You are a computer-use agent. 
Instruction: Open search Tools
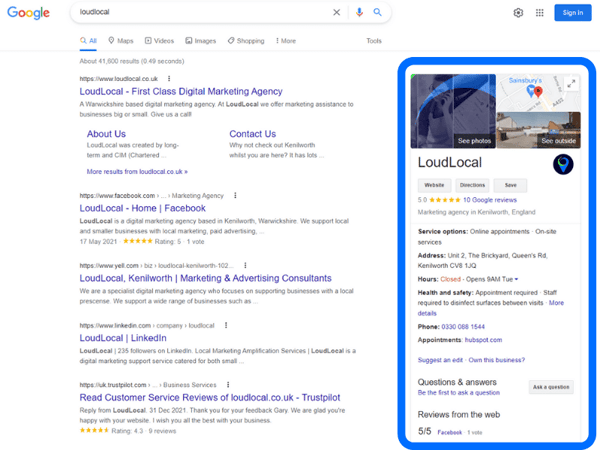pos(374,41)
